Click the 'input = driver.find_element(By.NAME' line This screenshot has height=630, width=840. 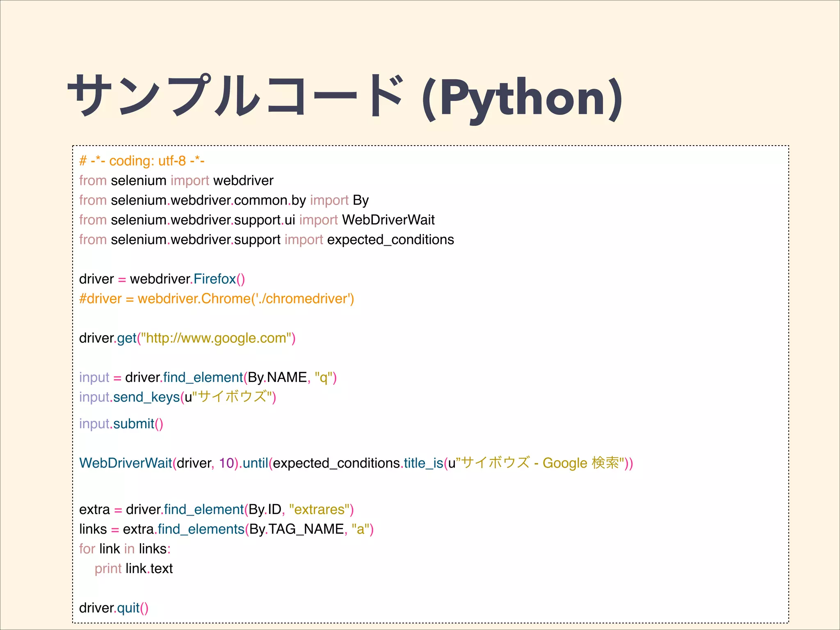(x=208, y=377)
